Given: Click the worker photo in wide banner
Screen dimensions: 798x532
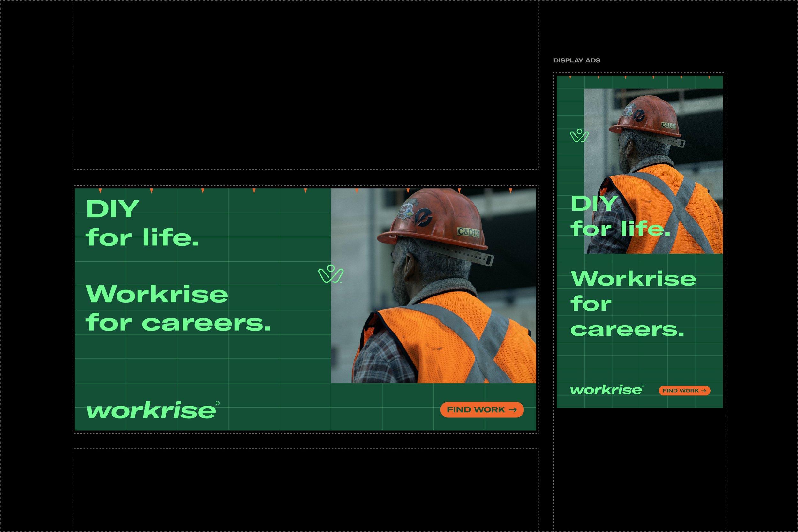Looking at the screenshot, I should (x=433, y=286).
